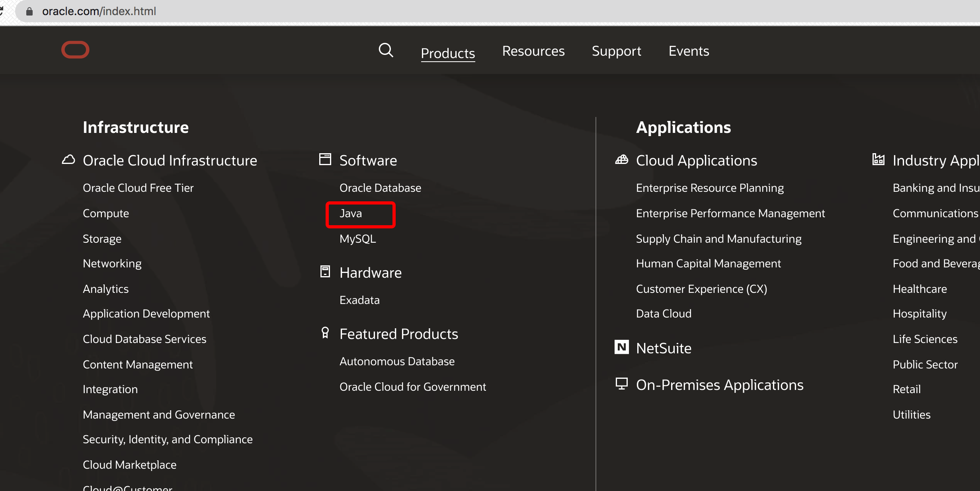980x491 pixels.
Task: Open Exadata link
Action: tap(359, 300)
